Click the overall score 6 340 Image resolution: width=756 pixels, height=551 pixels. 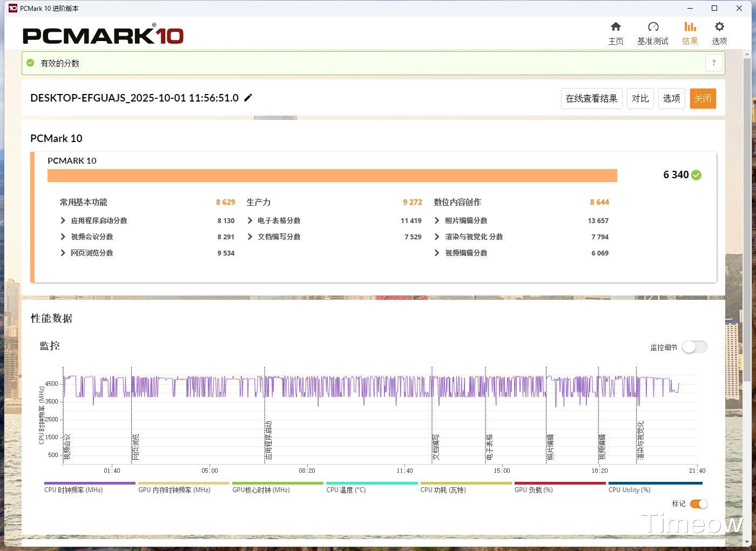[676, 175]
